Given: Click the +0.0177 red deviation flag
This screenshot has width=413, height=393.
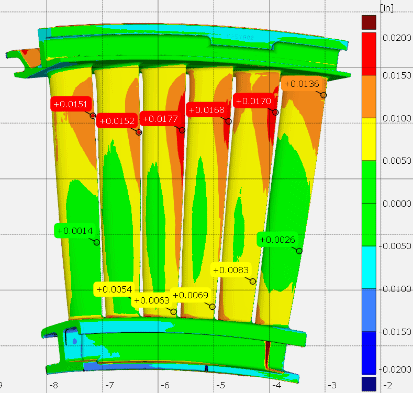Looking at the screenshot, I should (161, 119).
